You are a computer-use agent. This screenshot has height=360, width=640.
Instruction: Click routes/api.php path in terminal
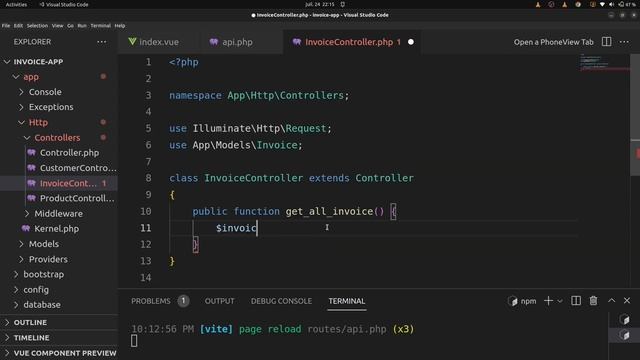click(347, 329)
